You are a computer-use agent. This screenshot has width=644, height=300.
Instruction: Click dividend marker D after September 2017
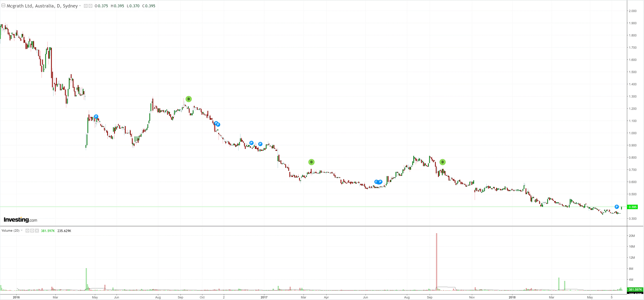point(442,162)
